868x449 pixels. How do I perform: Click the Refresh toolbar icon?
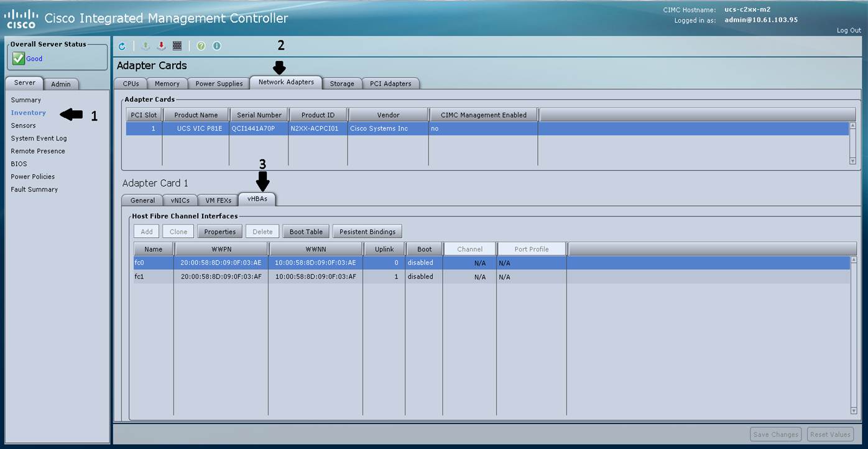tap(122, 46)
